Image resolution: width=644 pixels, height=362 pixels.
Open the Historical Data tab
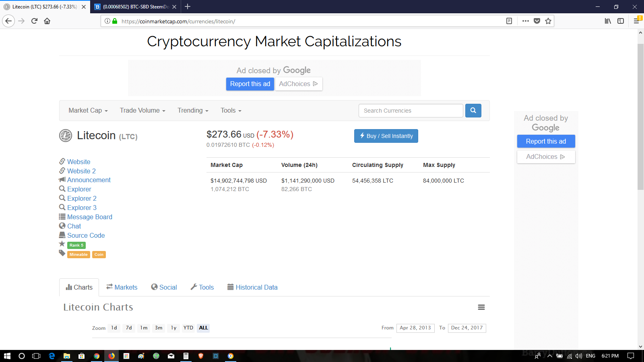coord(252,287)
